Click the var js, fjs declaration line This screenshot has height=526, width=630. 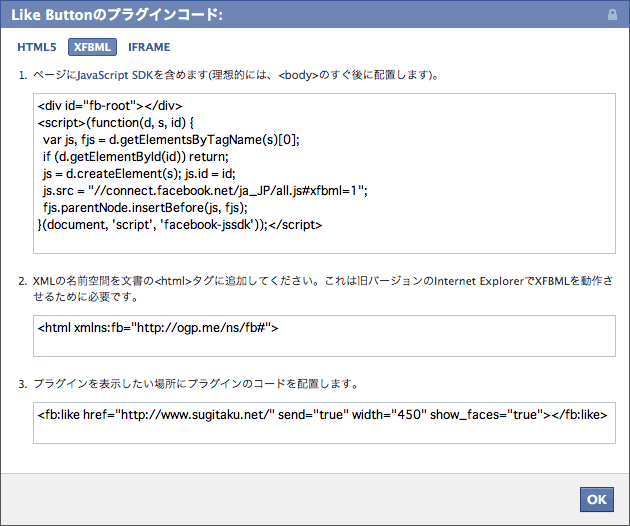pos(171,140)
